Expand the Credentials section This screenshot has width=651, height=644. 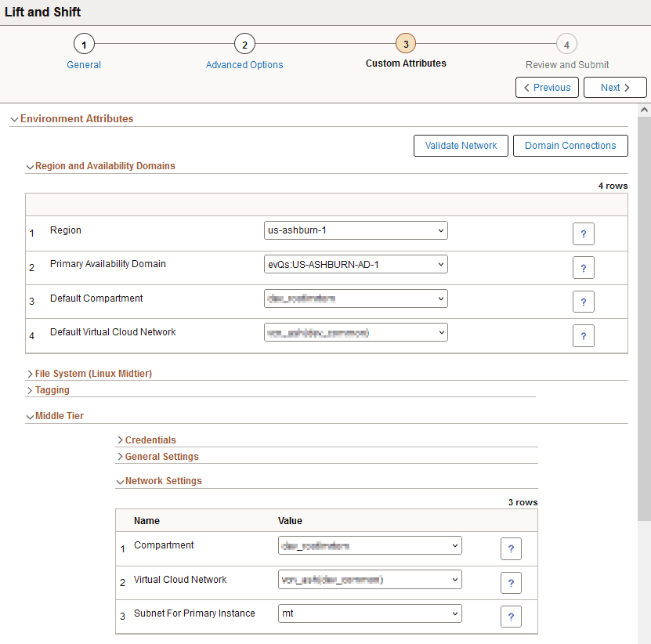pos(146,440)
